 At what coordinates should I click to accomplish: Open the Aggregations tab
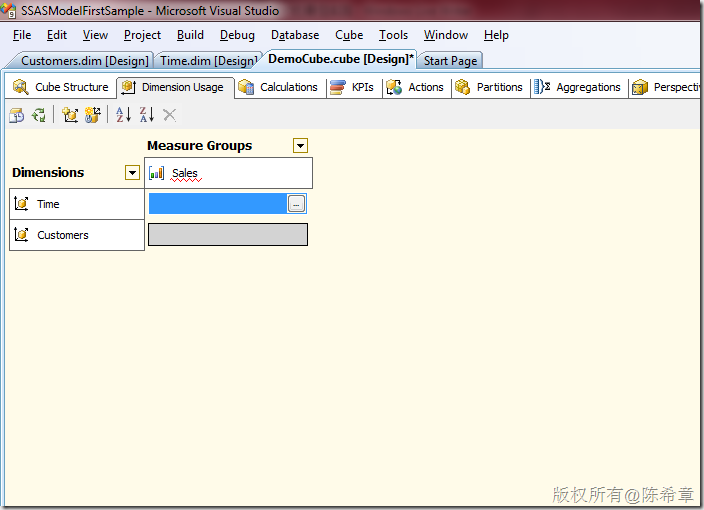[578, 87]
